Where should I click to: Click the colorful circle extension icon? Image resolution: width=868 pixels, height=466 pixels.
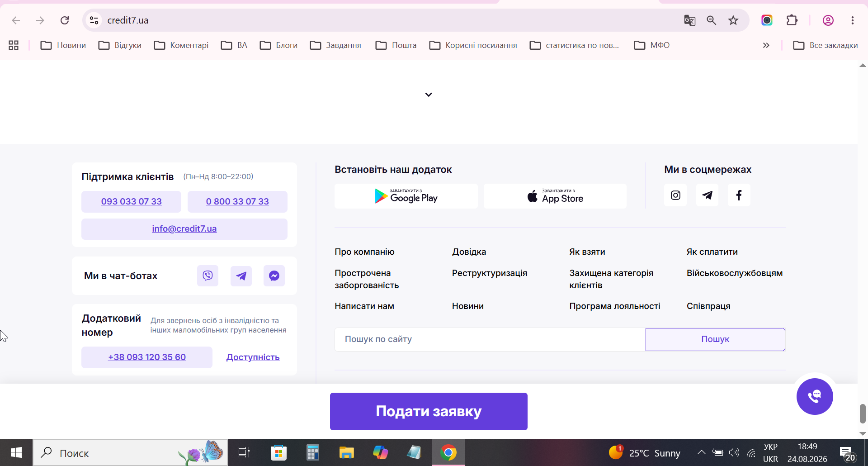pyautogui.click(x=767, y=20)
